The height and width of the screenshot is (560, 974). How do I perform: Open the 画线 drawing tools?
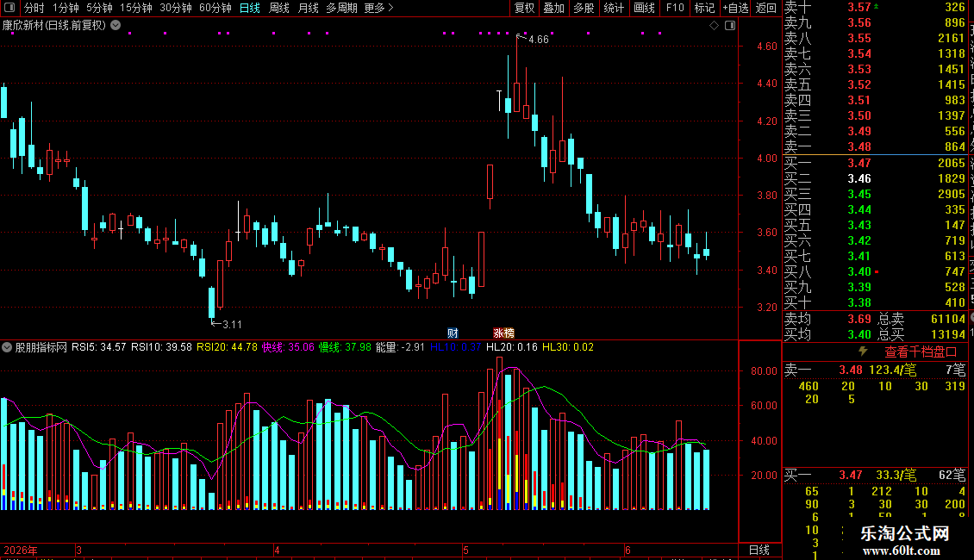coord(644,8)
